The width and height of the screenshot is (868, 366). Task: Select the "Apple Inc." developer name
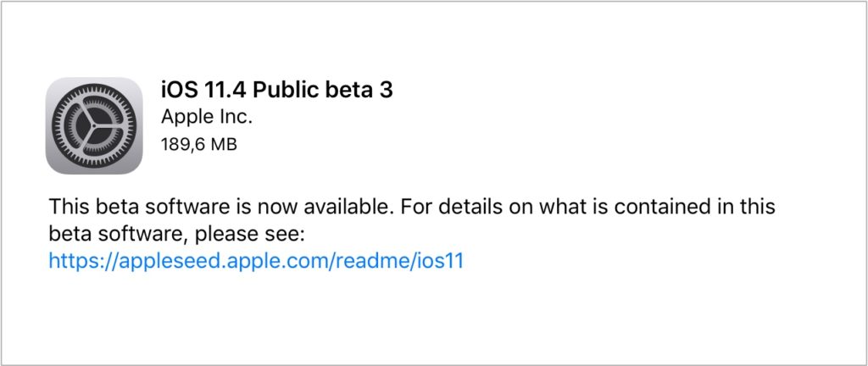coord(207,116)
